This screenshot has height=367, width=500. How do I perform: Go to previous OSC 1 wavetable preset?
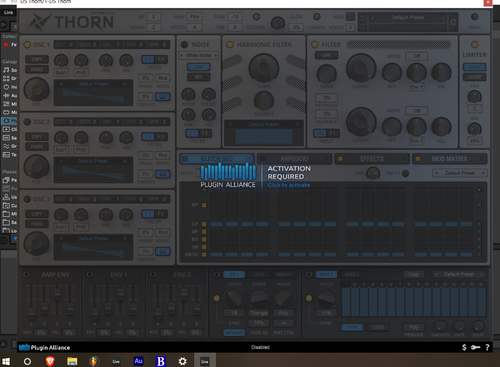click(61, 84)
